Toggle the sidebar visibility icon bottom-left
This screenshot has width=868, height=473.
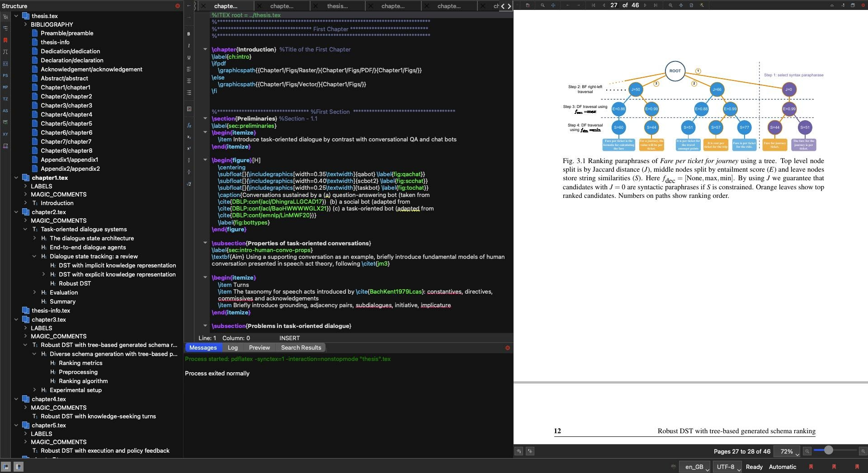pyautogui.click(x=7, y=466)
